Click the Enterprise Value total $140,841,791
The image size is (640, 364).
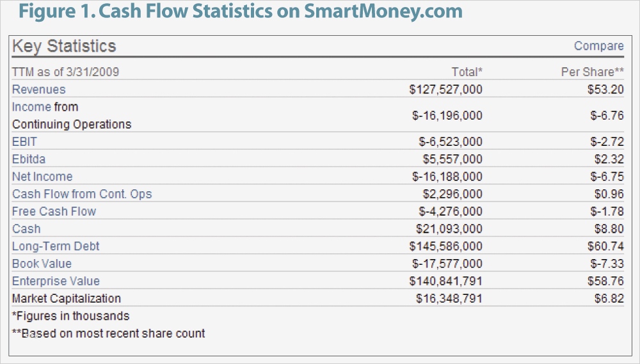coord(445,281)
